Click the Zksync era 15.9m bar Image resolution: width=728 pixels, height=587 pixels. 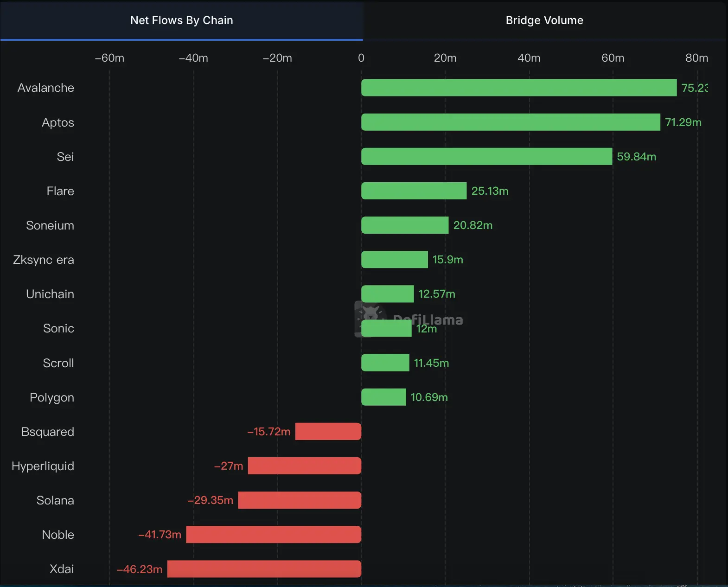click(x=394, y=259)
